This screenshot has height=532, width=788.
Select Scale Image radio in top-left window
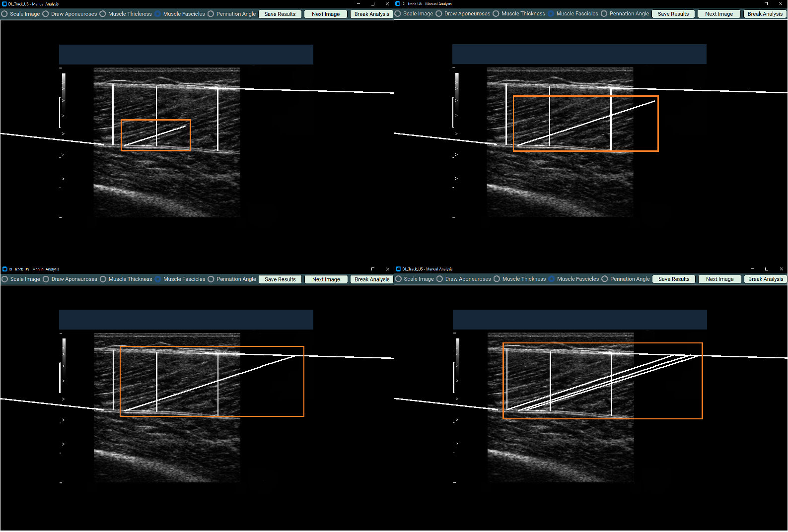click(x=5, y=14)
